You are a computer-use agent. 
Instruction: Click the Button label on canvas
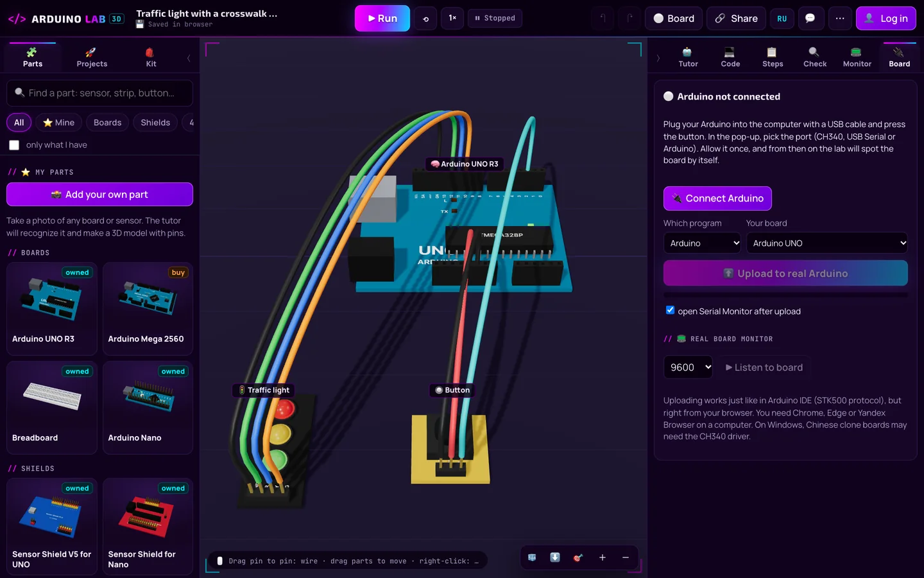[x=452, y=390]
